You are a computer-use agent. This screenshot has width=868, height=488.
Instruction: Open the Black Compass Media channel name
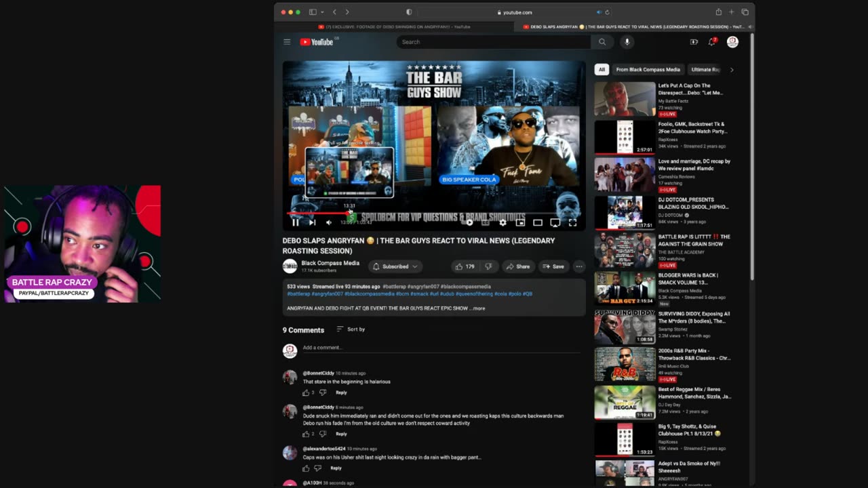click(x=330, y=263)
